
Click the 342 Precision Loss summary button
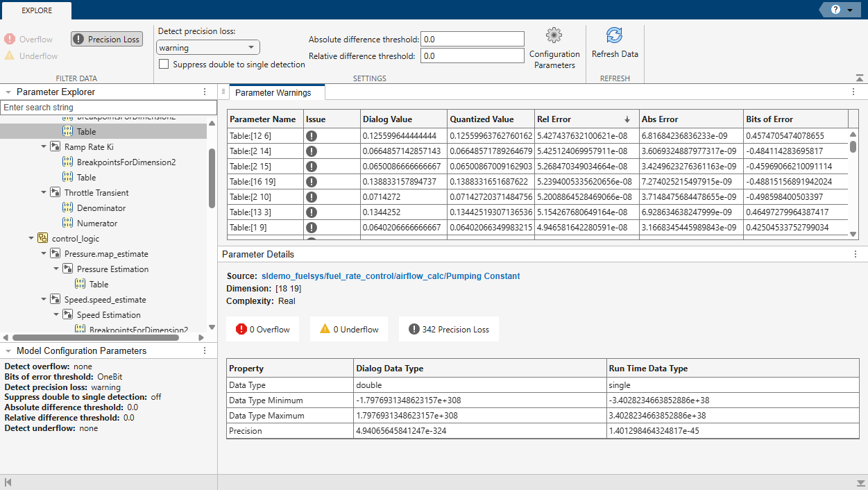449,329
